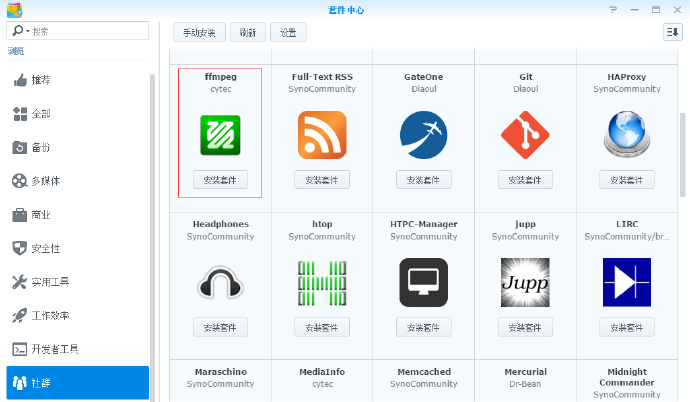Install the HAProxy package

click(x=627, y=179)
